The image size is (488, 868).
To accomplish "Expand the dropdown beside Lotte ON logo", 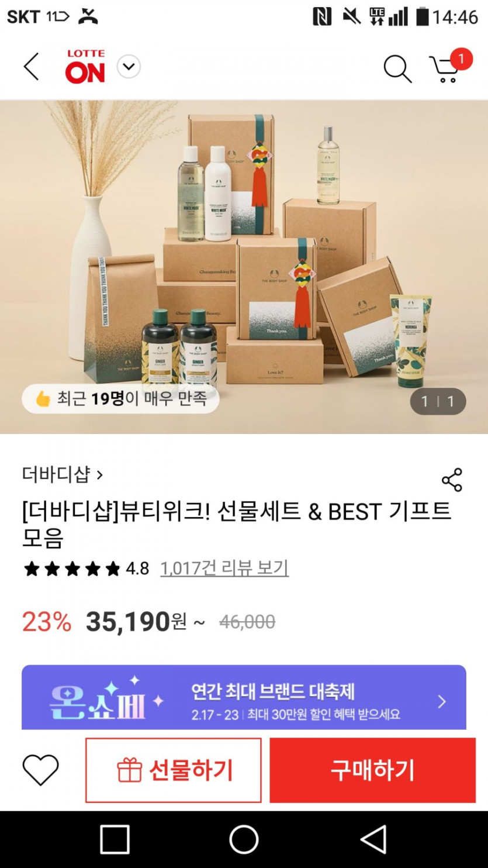I will [129, 67].
